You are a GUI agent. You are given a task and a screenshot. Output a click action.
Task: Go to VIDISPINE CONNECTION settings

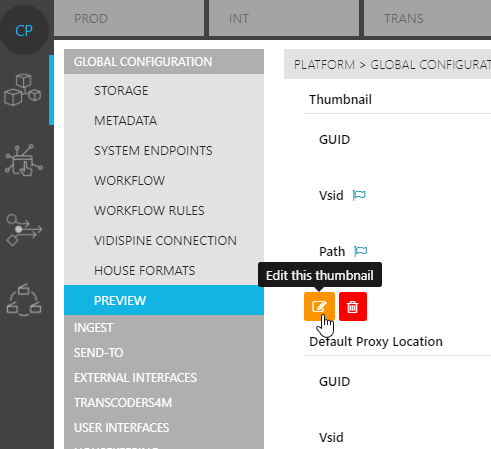pos(164,240)
